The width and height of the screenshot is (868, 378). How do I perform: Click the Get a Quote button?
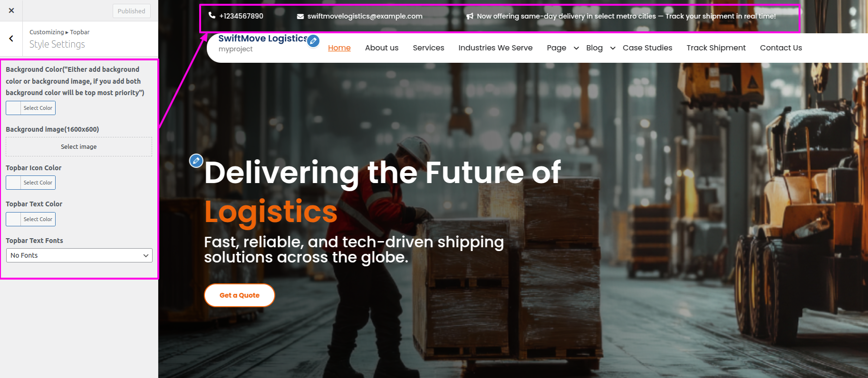point(240,295)
